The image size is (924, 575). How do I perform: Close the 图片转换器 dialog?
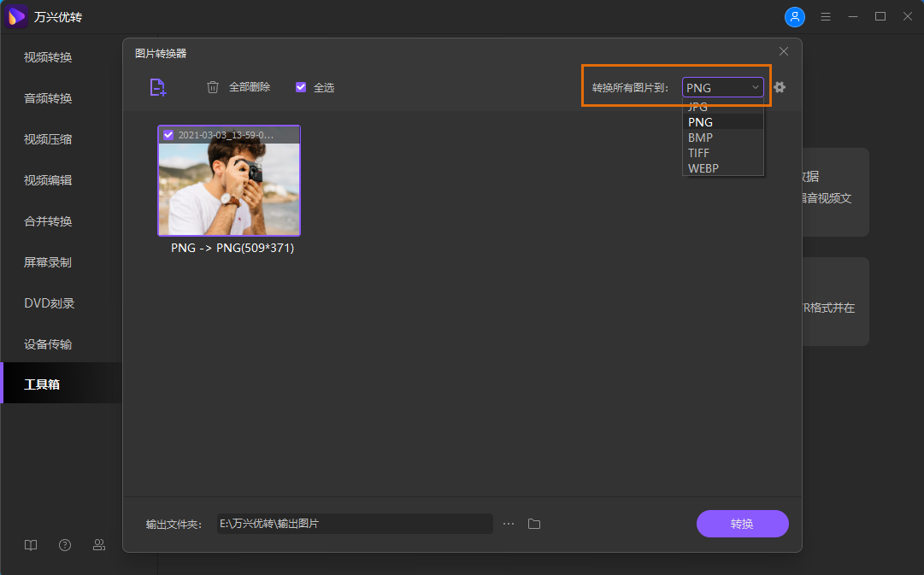[784, 51]
